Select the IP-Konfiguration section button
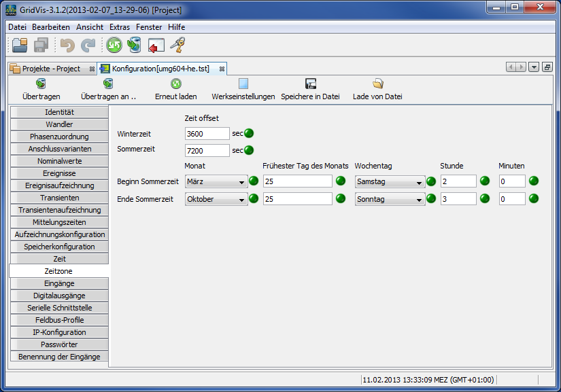This screenshot has height=392, width=561. (x=59, y=332)
